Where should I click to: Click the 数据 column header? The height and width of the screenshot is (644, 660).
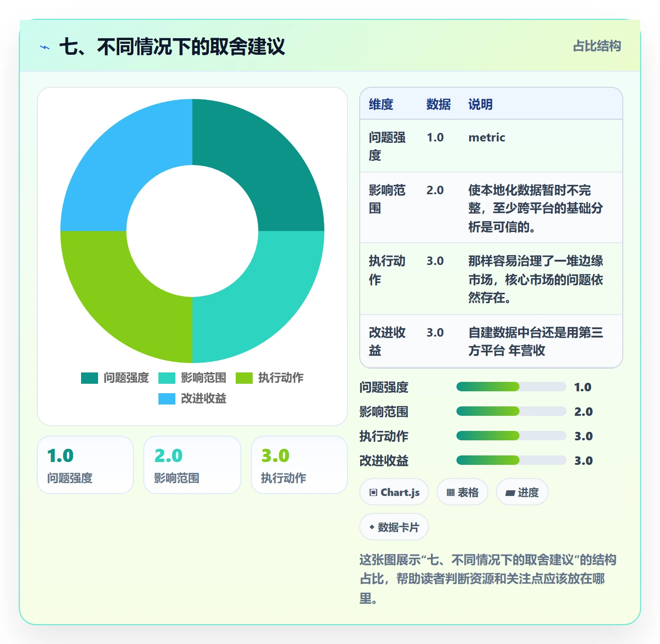click(x=438, y=104)
